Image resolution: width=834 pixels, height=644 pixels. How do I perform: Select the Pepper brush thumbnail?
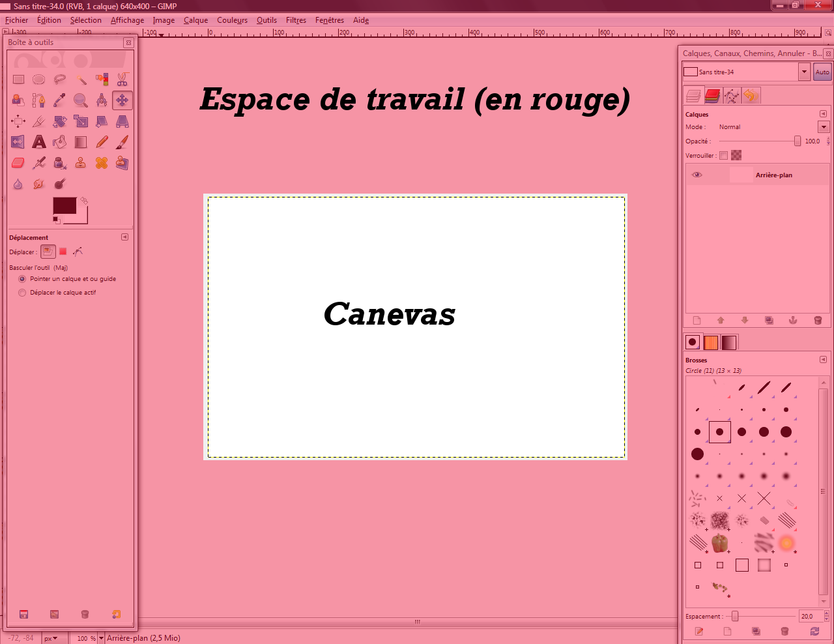tap(719, 542)
